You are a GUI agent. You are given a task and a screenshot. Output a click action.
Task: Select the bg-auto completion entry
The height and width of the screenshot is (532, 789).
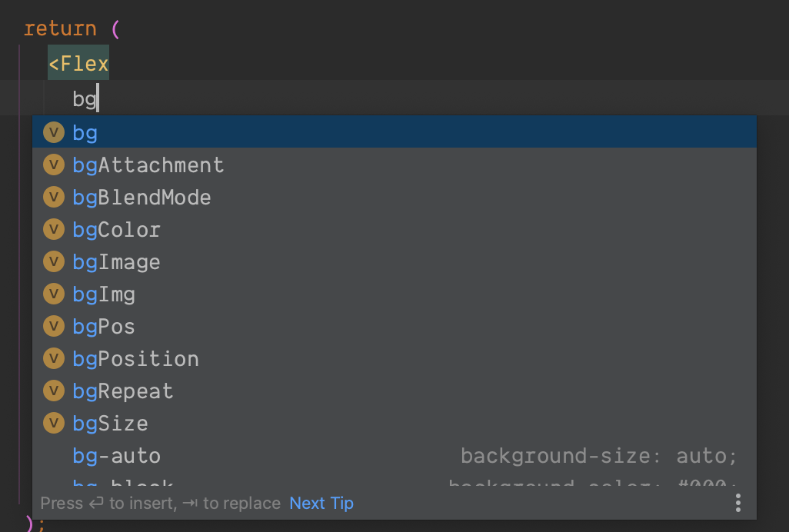coord(116,455)
